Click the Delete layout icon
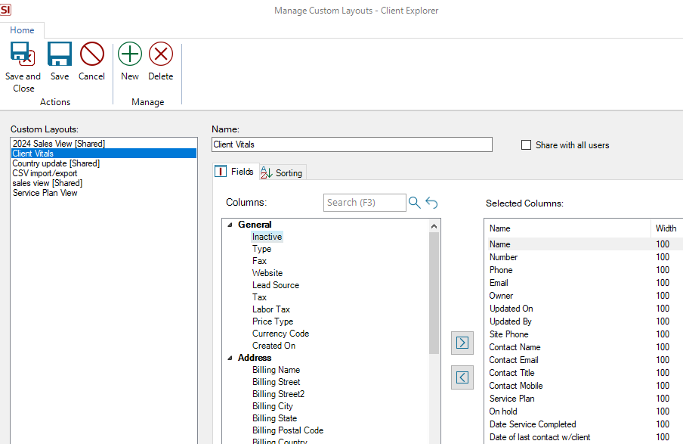Image resolution: width=684 pixels, height=444 pixels. pyautogui.click(x=160, y=54)
